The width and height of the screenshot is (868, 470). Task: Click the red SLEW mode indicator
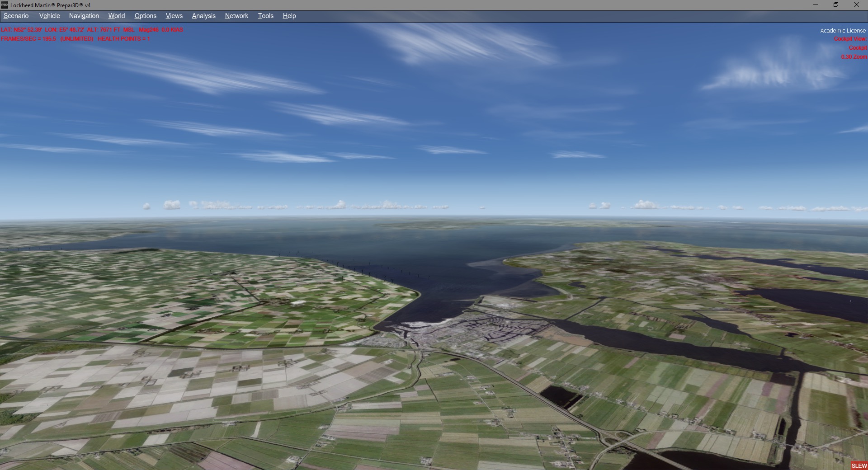(859, 465)
